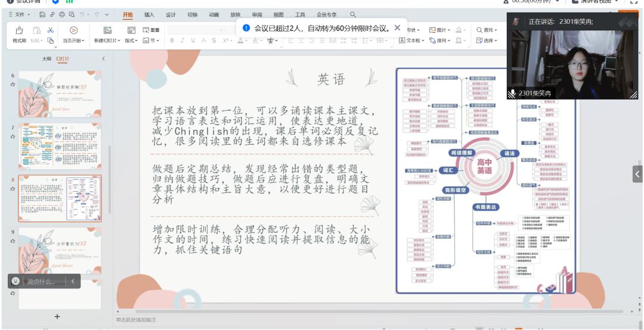644x330 pixels.
Task: Open the 排列 arrange dropdown
Action: point(440,41)
